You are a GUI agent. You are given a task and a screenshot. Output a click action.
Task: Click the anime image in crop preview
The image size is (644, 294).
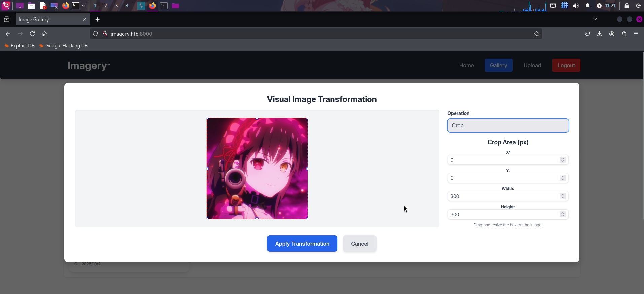[x=257, y=169]
